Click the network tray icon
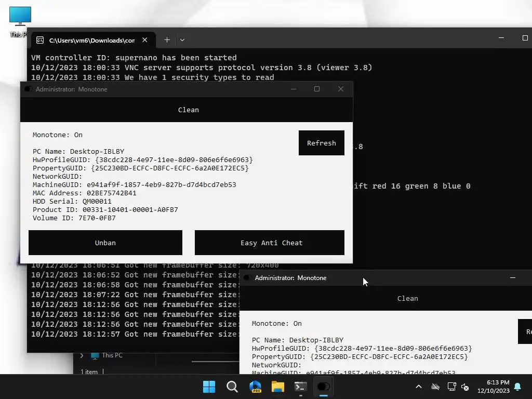Screen dimensions: 532x399 [x=451, y=387]
